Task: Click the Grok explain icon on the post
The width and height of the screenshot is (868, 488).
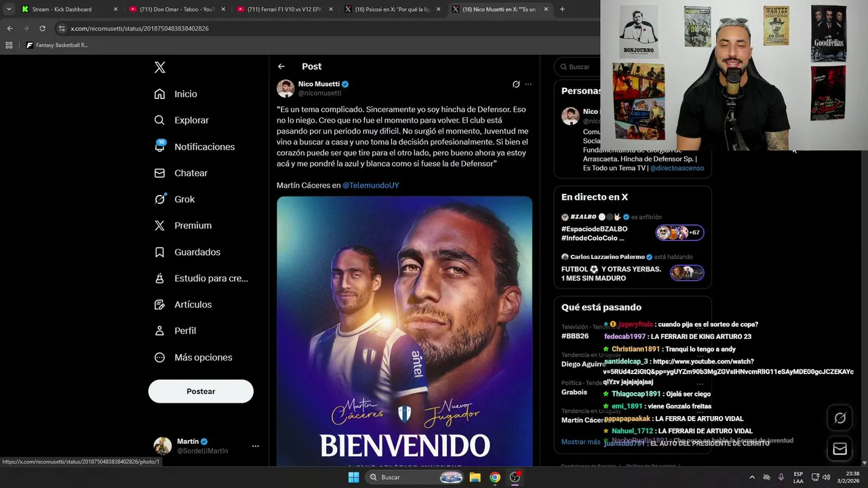Action: (x=516, y=85)
